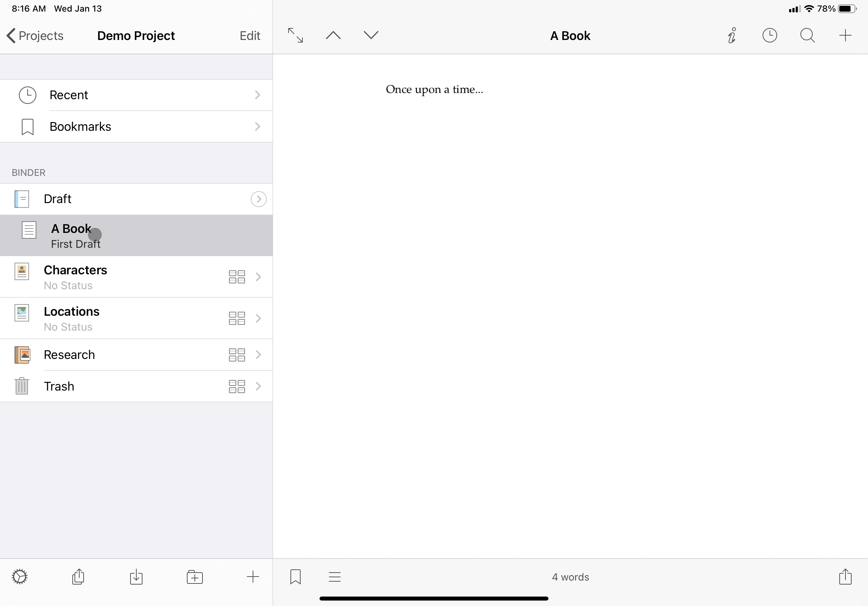The width and height of the screenshot is (868, 606).
Task: Expand the Locations folder chevron
Action: (258, 319)
